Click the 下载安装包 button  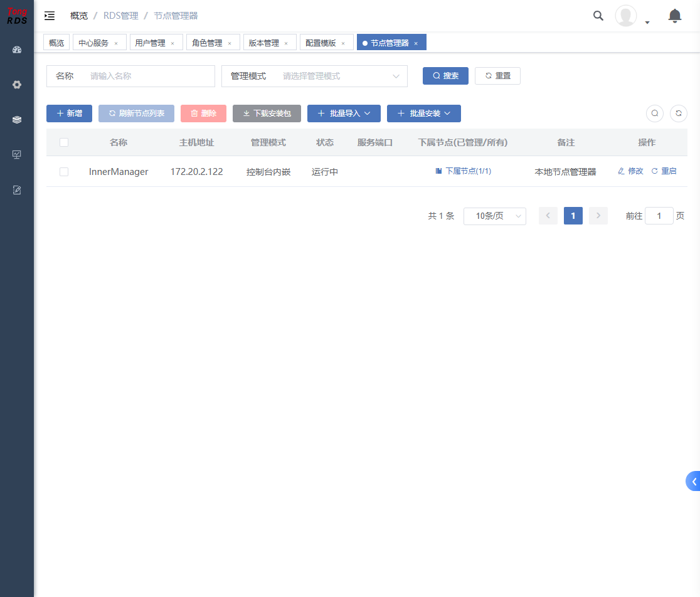[x=267, y=114]
